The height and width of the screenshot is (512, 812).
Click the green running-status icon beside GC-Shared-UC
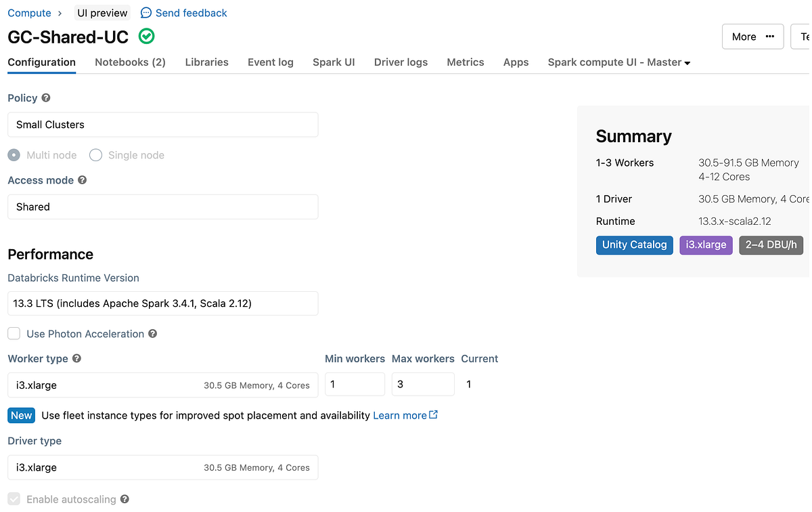click(x=145, y=37)
